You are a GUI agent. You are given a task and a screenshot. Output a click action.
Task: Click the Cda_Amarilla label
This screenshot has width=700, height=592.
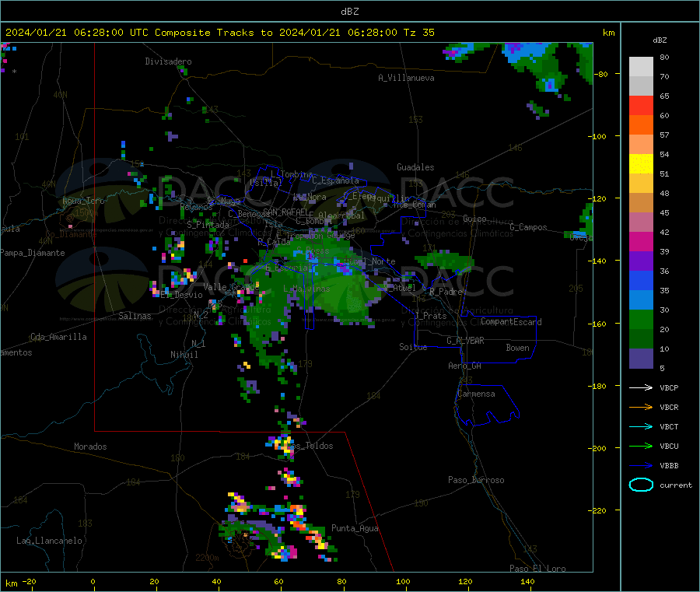tap(58, 337)
